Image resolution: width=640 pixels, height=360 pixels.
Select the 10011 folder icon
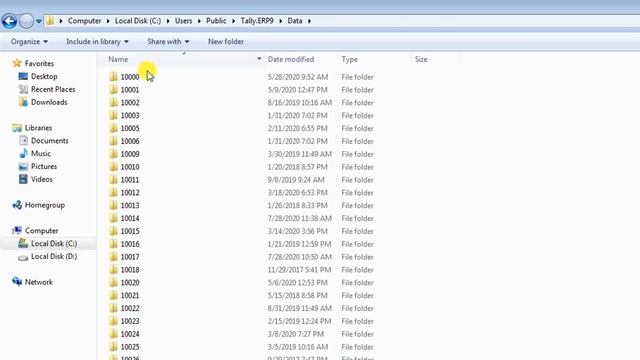click(x=113, y=180)
